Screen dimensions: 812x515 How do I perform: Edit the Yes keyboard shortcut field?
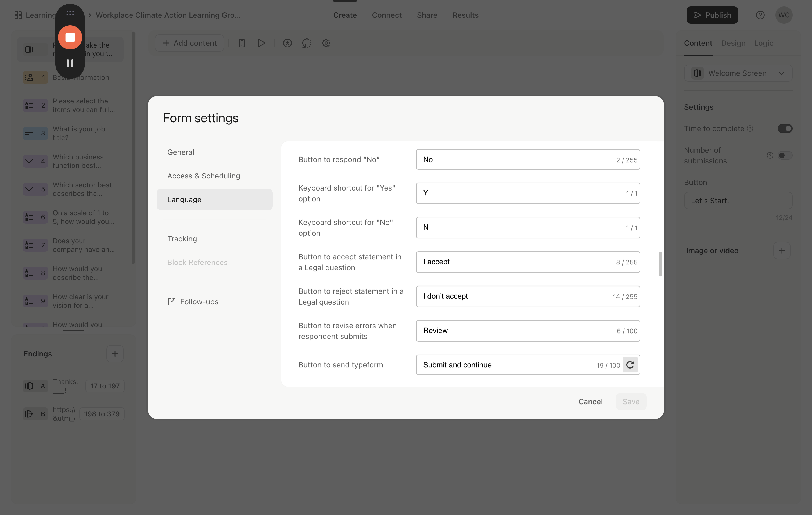coord(528,193)
